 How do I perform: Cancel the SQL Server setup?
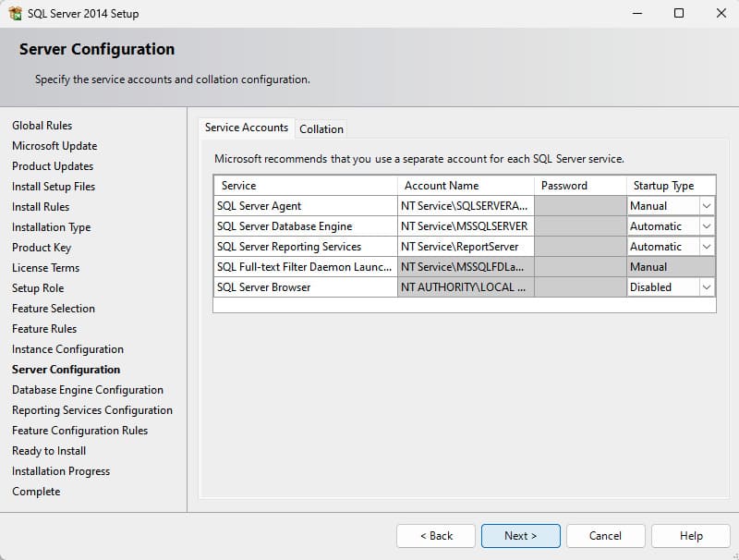click(x=605, y=536)
